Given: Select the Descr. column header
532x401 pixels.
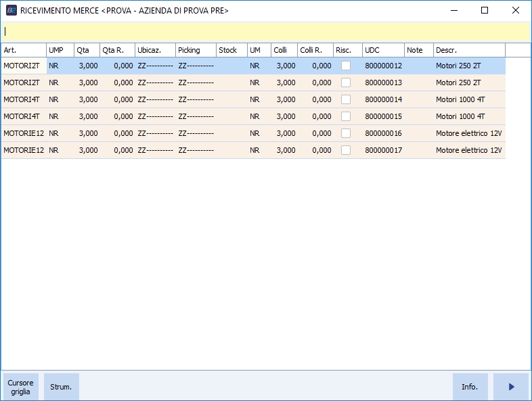Looking at the screenshot, I should coord(469,50).
